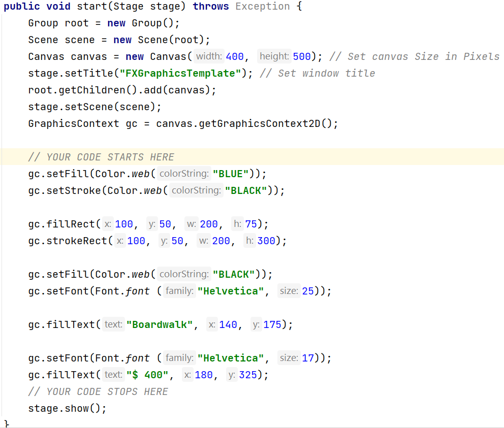504x428 pixels.
Task: Click the canvas height value 500
Action: point(302,56)
